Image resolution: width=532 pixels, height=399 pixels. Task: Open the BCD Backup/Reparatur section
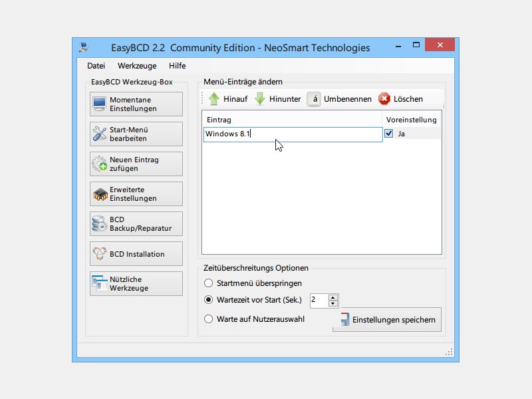pos(136,224)
